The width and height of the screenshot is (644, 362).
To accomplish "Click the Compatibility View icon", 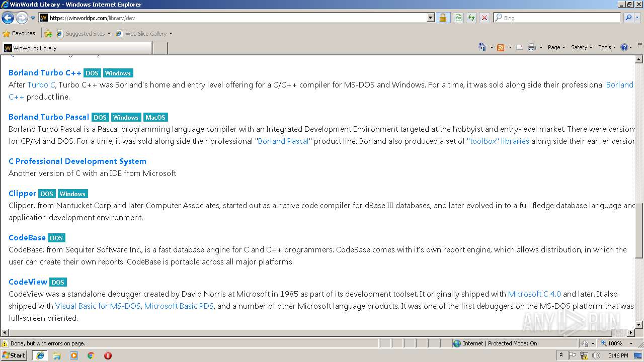I will (x=458, y=18).
